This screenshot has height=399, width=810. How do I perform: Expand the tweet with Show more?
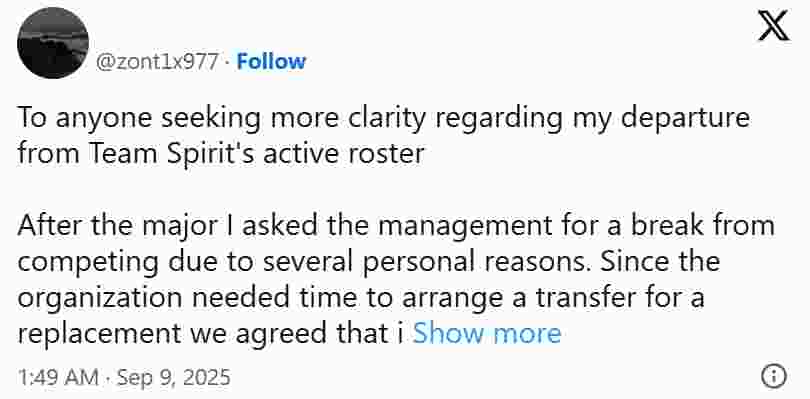click(x=487, y=333)
